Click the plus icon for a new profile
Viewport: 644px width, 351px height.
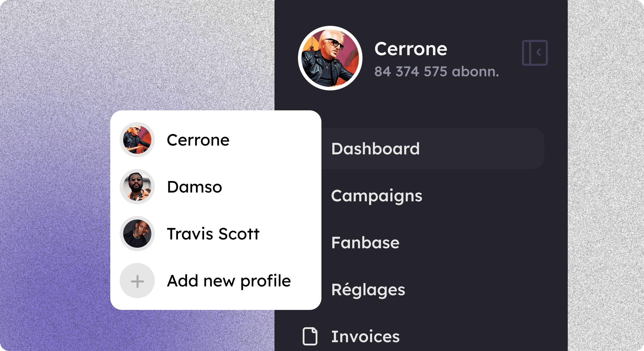point(137,281)
